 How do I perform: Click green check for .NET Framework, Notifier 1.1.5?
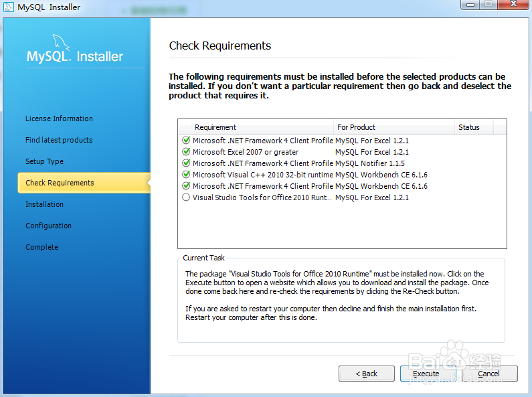click(x=186, y=163)
